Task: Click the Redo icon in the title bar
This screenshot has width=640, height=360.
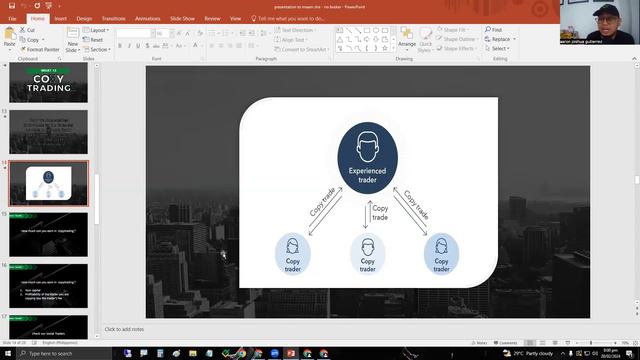Action: click(x=37, y=6)
